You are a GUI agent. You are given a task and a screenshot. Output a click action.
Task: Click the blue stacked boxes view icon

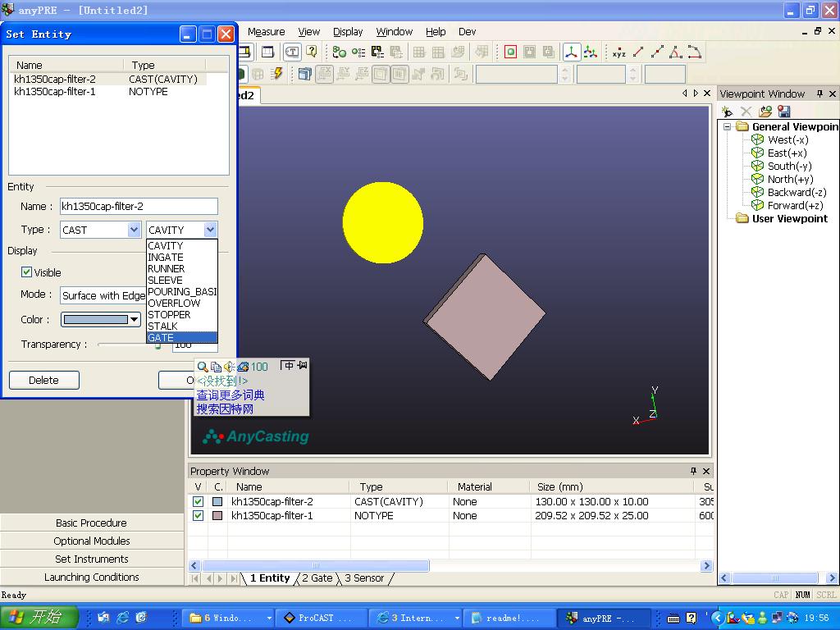tap(305, 73)
